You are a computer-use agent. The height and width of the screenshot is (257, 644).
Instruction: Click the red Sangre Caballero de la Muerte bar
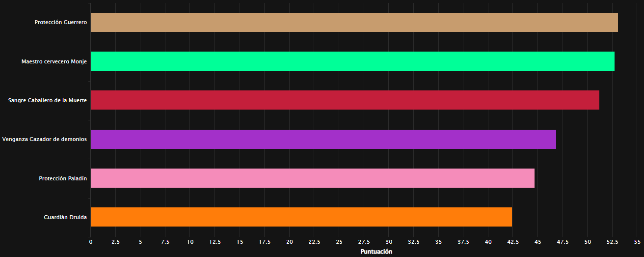coord(345,100)
